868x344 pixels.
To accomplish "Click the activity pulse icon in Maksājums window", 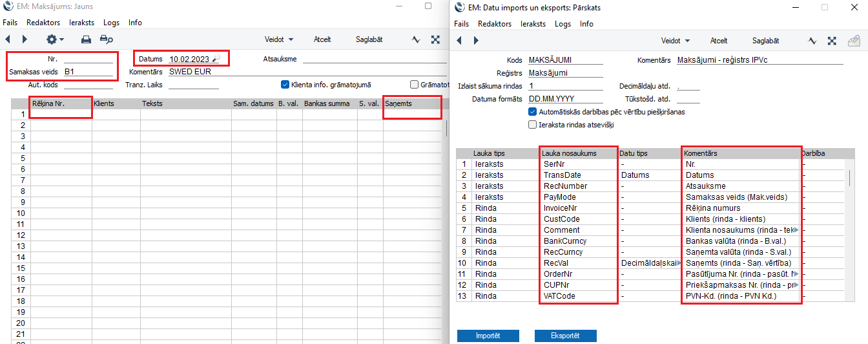I will tap(417, 39).
